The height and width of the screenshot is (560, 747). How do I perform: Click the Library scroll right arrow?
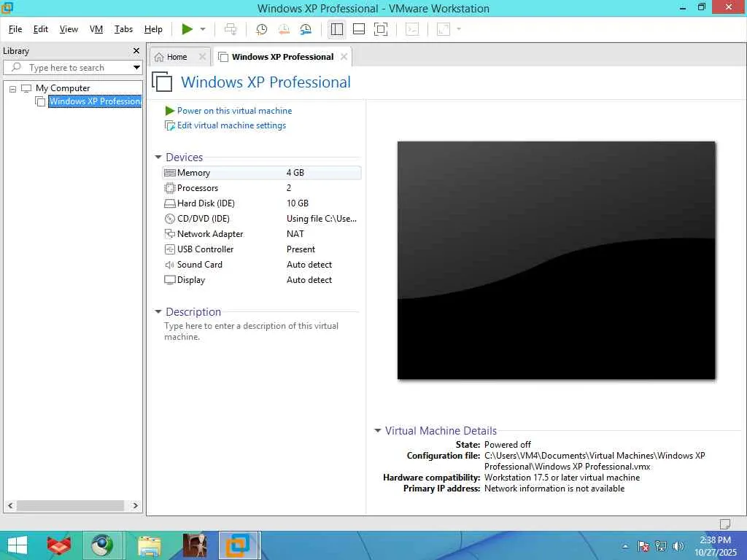(x=135, y=505)
